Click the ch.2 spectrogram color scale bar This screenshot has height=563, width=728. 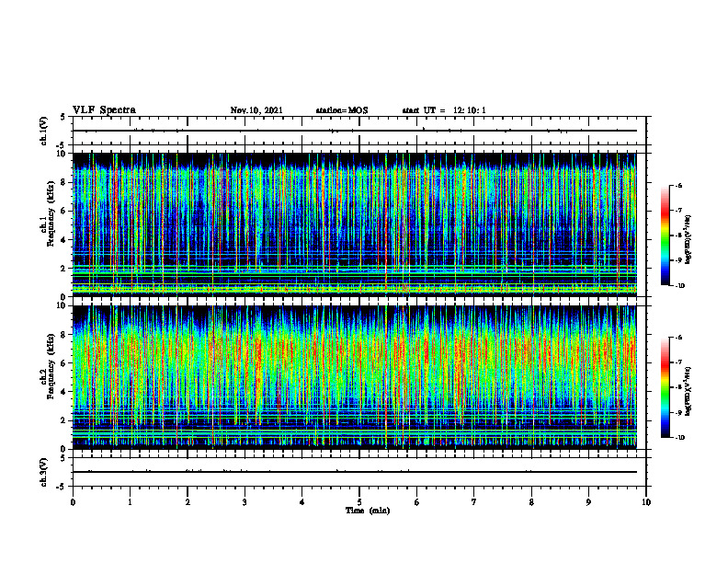coord(665,387)
